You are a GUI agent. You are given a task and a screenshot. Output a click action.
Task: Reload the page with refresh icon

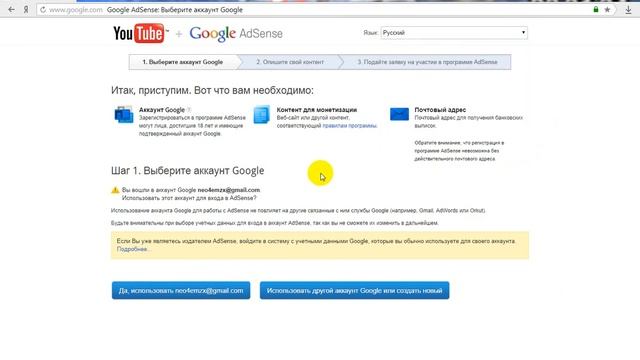(43, 9)
